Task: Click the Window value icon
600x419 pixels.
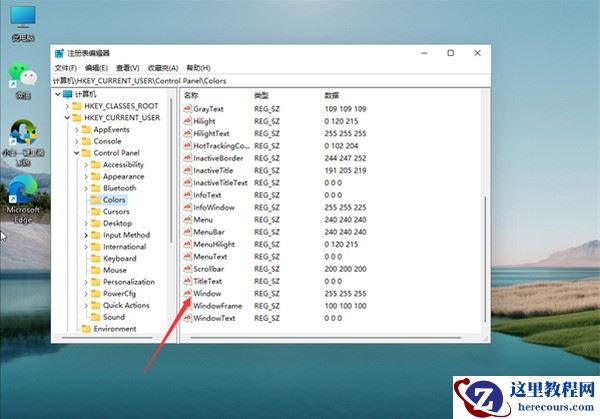Action: (x=188, y=293)
